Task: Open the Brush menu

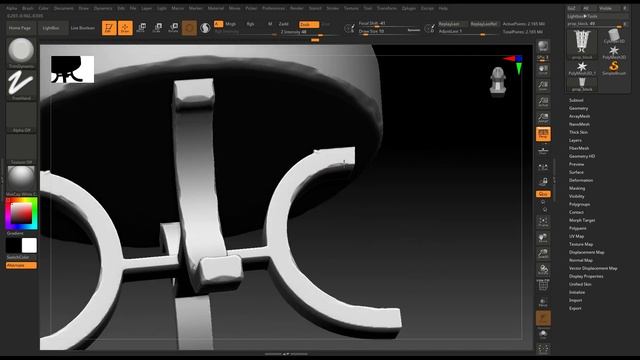Action: 28,8
